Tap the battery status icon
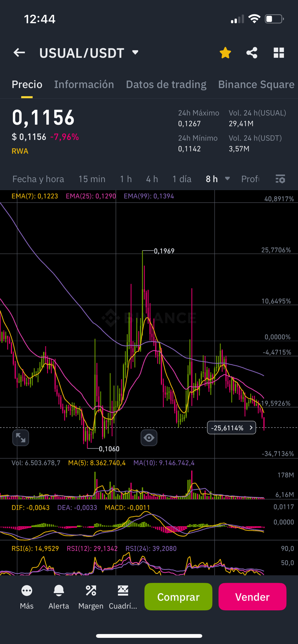The height and width of the screenshot is (644, 298). (x=274, y=19)
